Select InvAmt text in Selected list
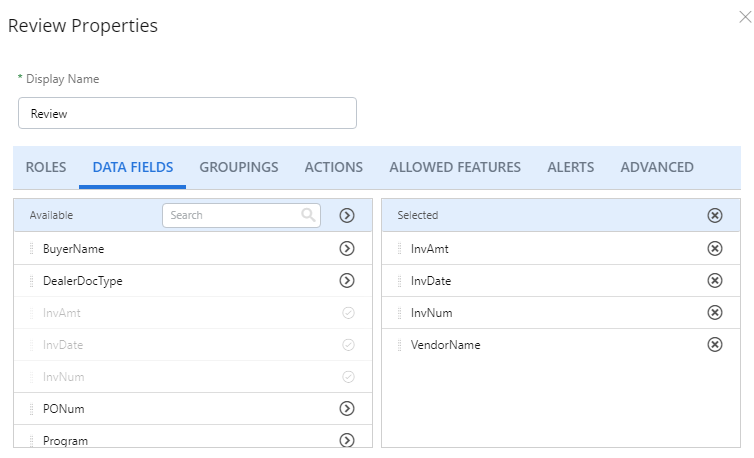The image size is (754, 458). tap(429, 249)
